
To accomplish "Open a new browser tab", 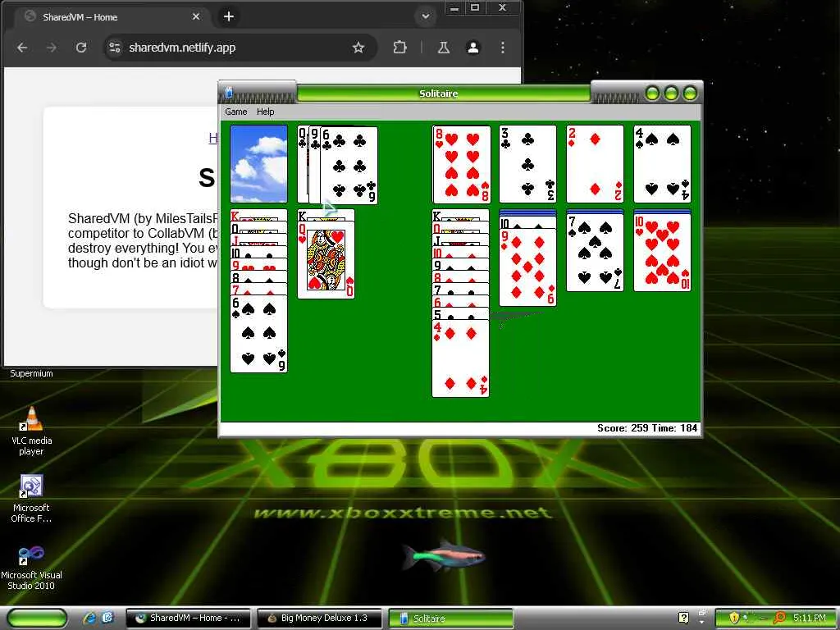I will point(229,16).
